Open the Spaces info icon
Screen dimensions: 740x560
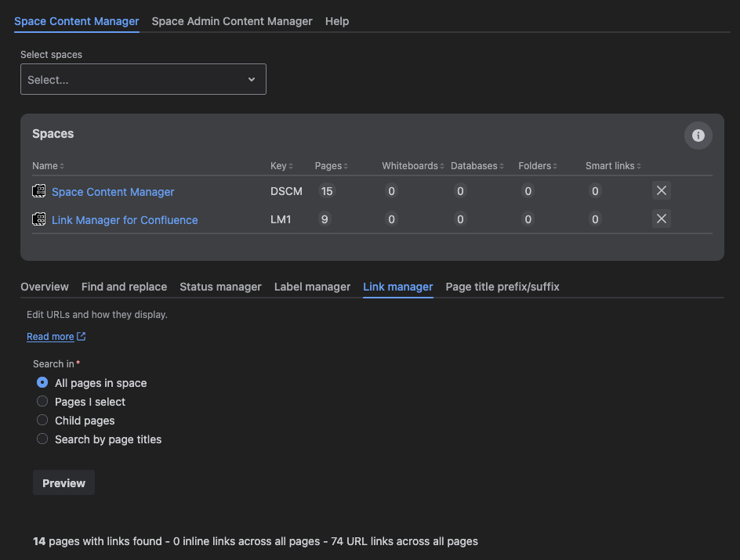[698, 135]
